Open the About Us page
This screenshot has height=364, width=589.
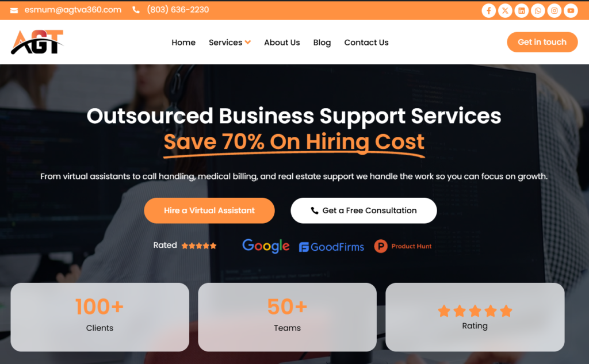[x=282, y=43]
